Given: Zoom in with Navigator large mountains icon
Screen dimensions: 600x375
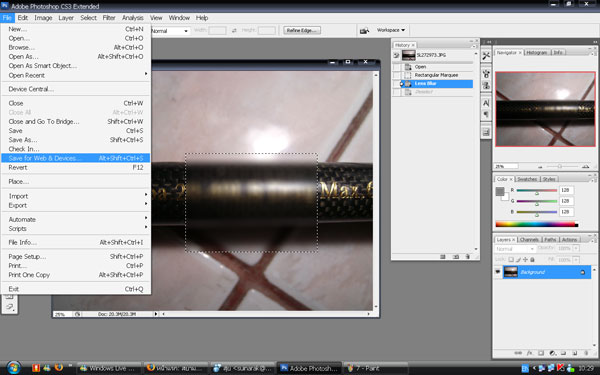Looking at the screenshot, I should click(585, 166).
